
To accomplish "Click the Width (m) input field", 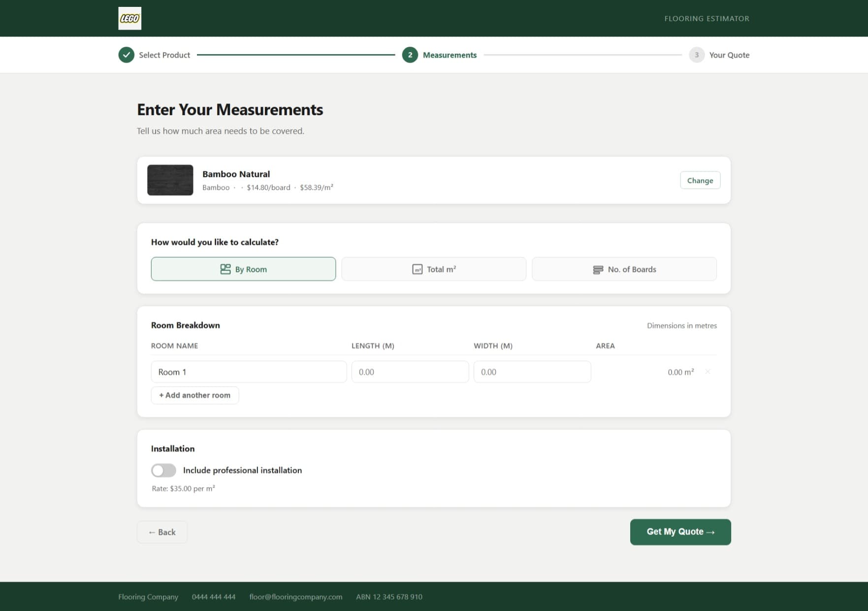I will [x=532, y=372].
